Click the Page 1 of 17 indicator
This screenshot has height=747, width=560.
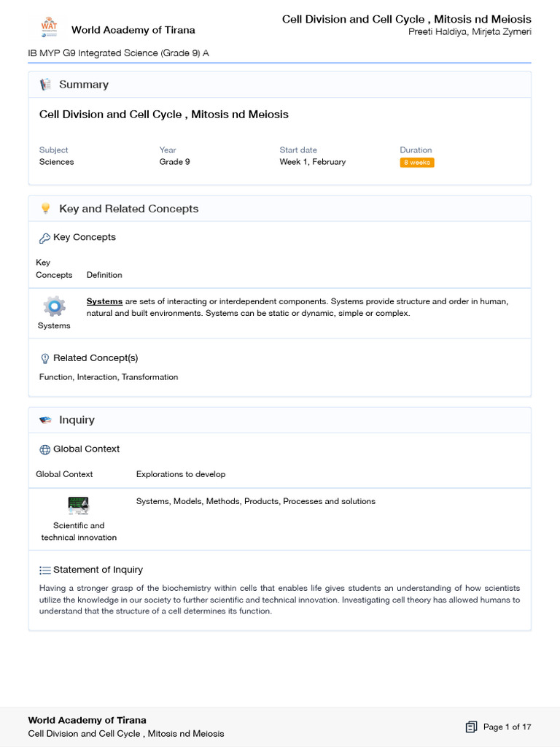(507, 727)
